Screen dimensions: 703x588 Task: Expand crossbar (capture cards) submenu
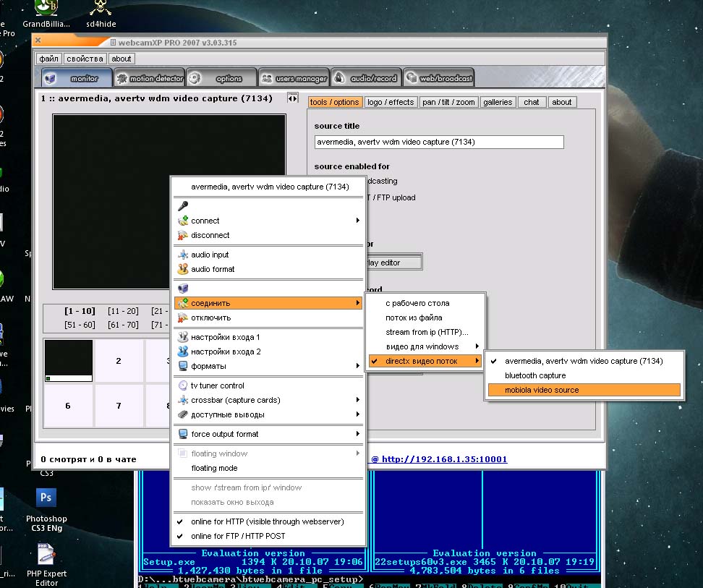tap(268, 400)
